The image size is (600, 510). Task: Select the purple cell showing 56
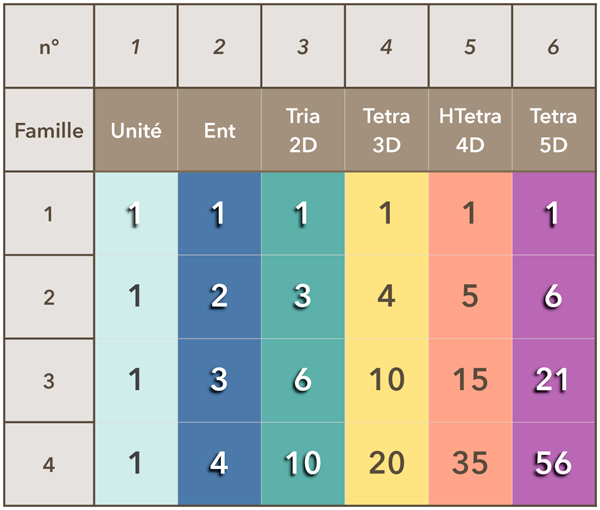point(553,463)
